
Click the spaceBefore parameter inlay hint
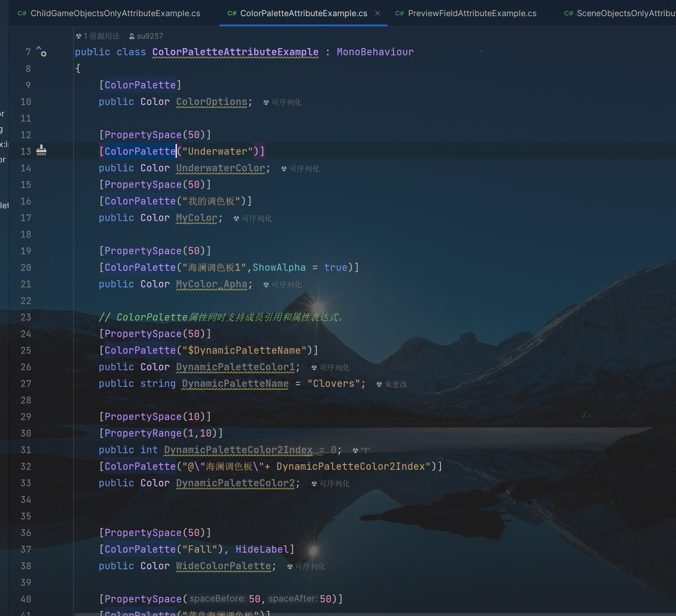218,599
